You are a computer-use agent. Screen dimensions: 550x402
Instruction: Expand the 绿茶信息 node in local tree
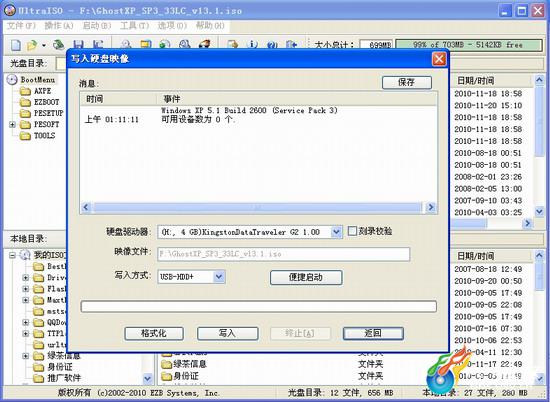pos(26,356)
